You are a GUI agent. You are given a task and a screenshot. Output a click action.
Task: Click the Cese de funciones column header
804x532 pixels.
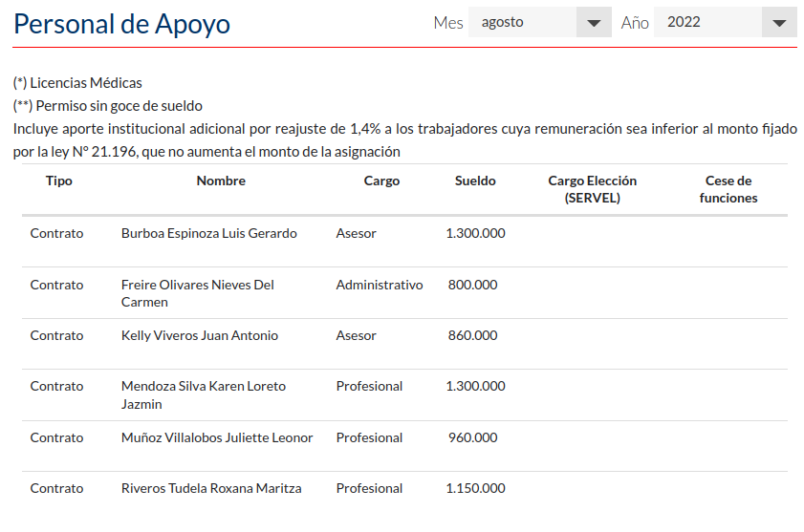728,189
